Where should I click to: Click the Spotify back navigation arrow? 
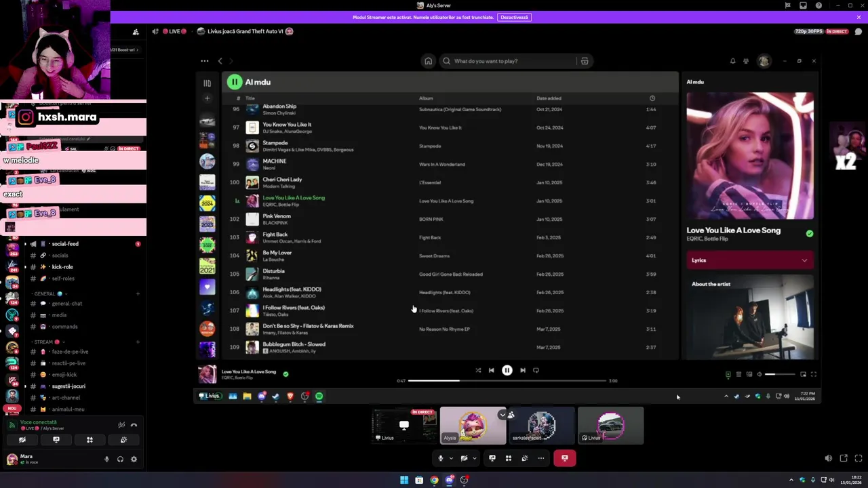[220, 61]
